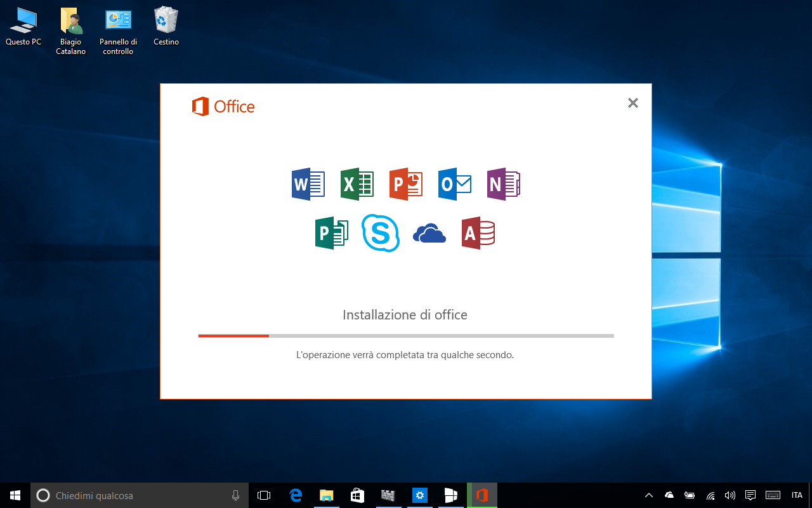The image size is (812, 508).
Task: Click the "Installazione di office" text
Action: 405,314
